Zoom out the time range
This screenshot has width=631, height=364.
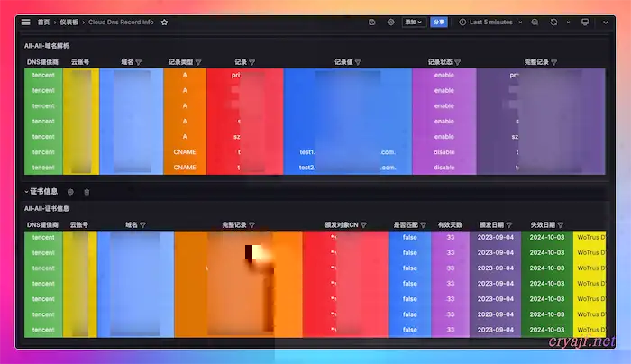click(535, 23)
